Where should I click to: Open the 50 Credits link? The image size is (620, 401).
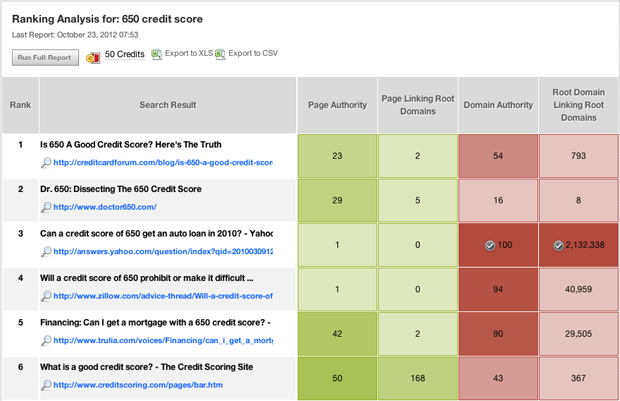[x=125, y=54]
